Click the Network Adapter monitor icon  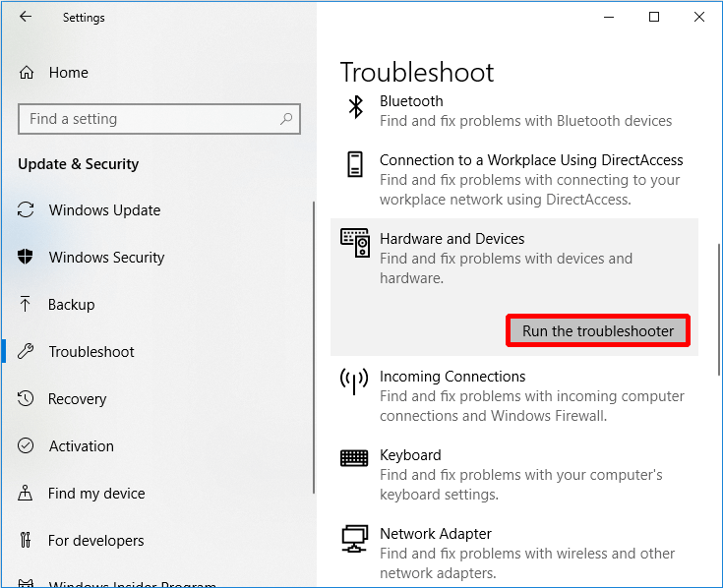(354, 539)
